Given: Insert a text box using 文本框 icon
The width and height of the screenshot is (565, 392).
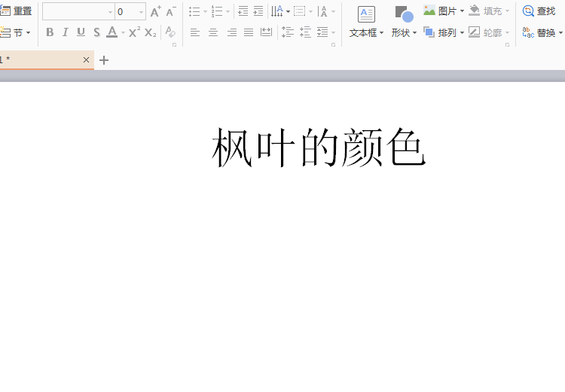Looking at the screenshot, I should point(366,14).
